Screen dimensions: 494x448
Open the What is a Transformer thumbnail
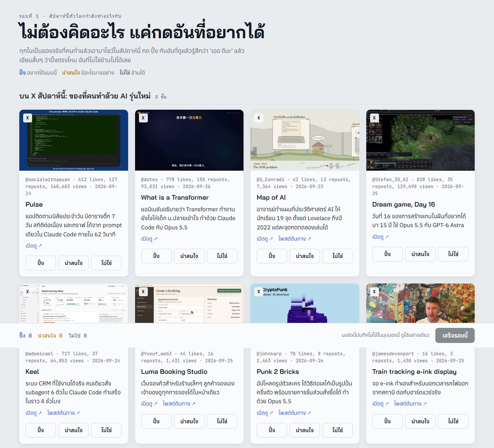tap(189, 140)
